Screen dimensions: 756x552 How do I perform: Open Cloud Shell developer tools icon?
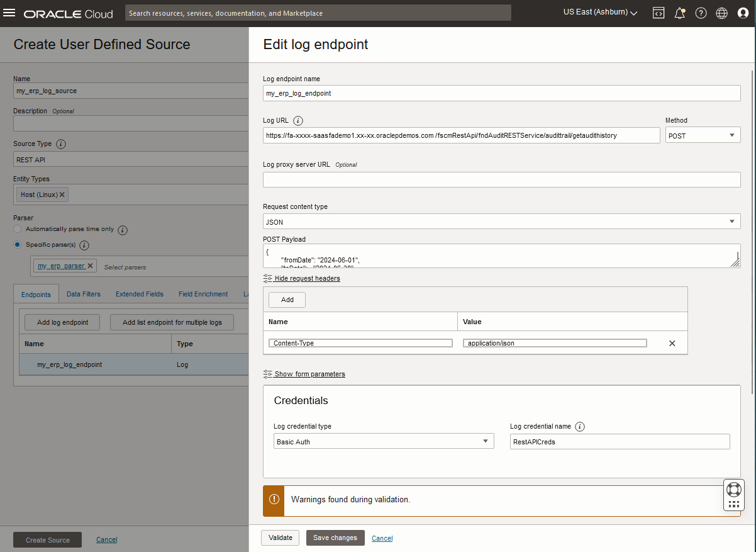click(x=659, y=13)
